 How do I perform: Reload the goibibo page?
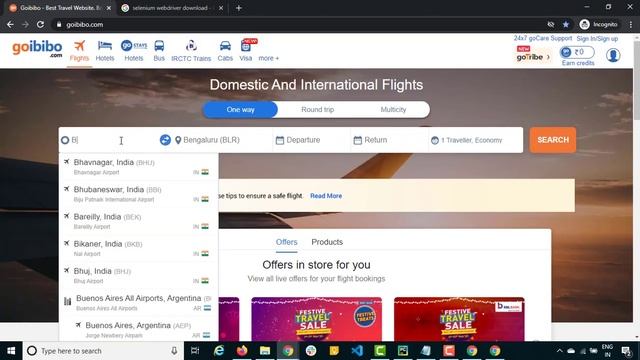[40, 24]
